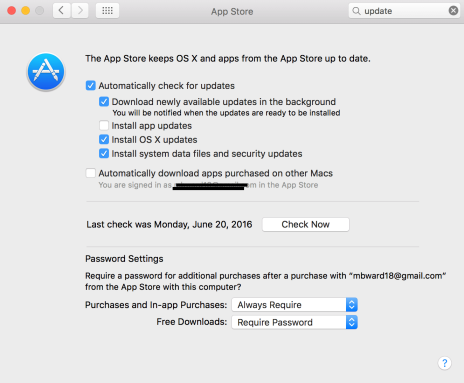The image size is (464, 383).
Task: Enable Install app updates checkbox
Action: click(104, 125)
